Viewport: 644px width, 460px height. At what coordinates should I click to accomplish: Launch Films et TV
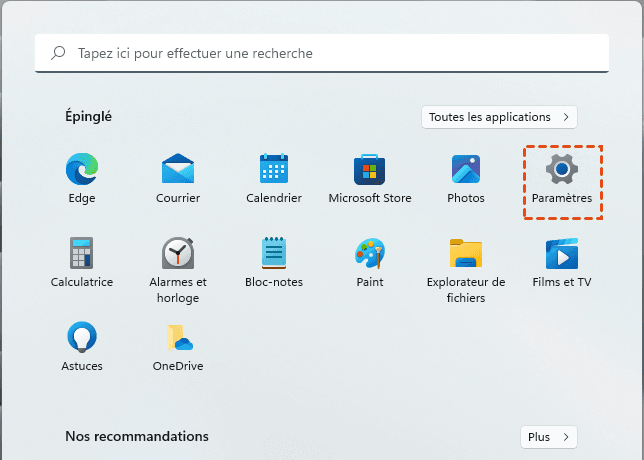click(562, 254)
